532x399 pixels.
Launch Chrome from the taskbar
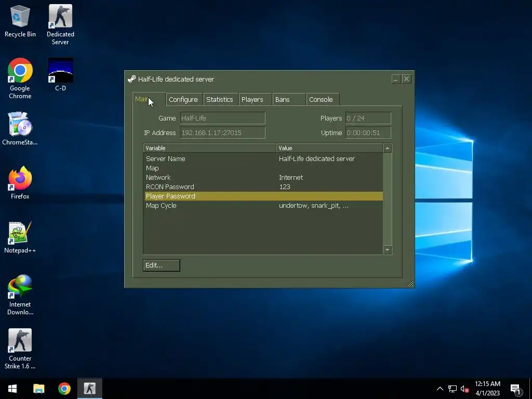(x=64, y=389)
